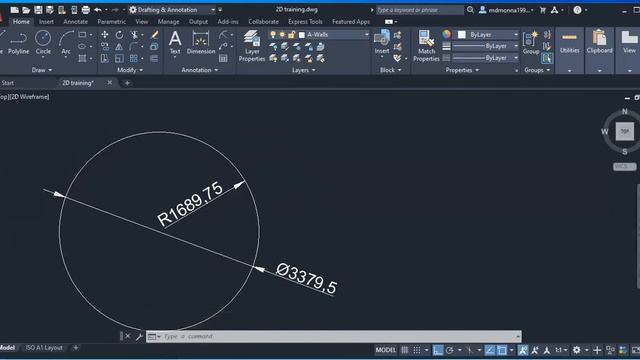
Task: Toggle 2D object snap
Action: tap(502, 350)
